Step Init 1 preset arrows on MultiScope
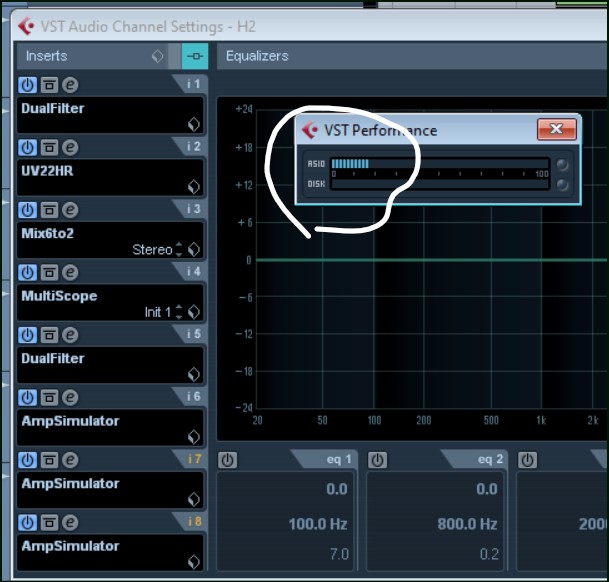The width and height of the screenshot is (609, 582). (x=179, y=312)
